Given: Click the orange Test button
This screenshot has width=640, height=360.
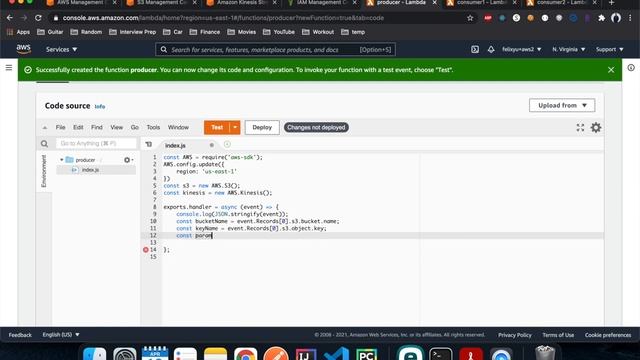Looking at the screenshot, I should click(x=217, y=127).
